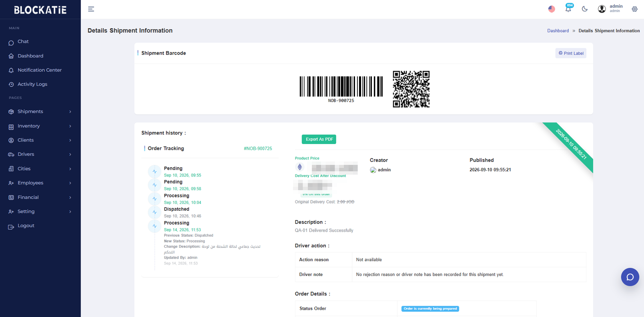Click the published date 2026-09-10 09:55:21
Image resolution: width=644 pixels, height=317 pixels.
click(x=490, y=170)
